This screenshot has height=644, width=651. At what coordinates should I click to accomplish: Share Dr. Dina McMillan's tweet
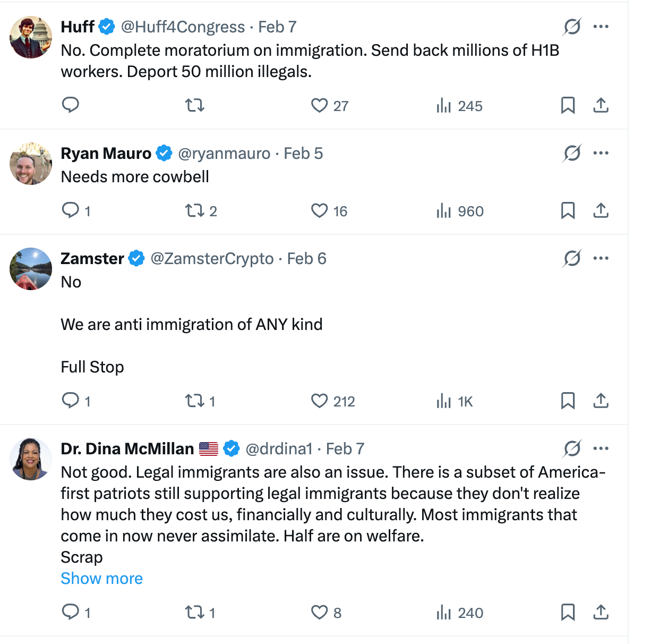(601, 612)
